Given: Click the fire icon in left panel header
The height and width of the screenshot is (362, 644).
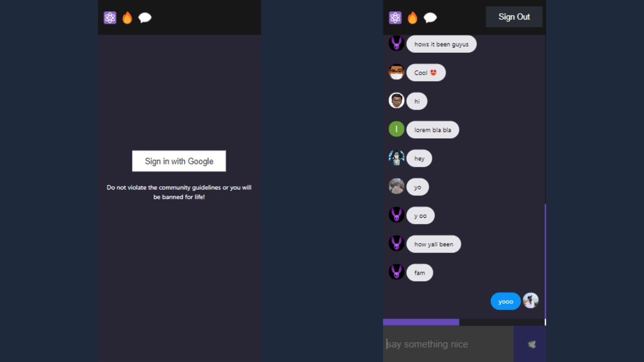Looking at the screenshot, I should tap(127, 18).
